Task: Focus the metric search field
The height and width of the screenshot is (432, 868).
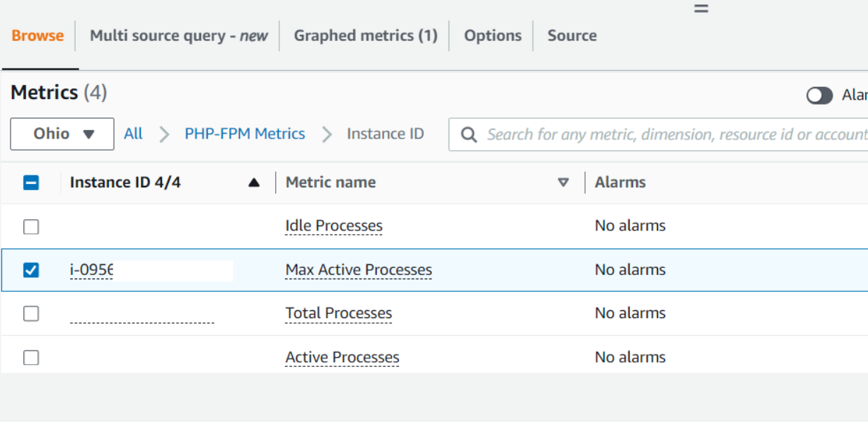Action: coord(672,134)
